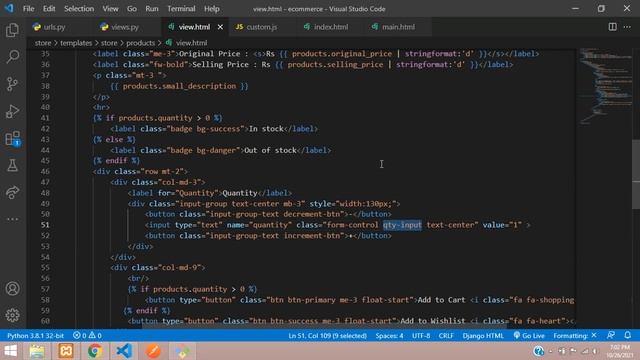Screen dimensions: 640x360
Task: Open the Live Share view icon
Action: pyautogui.click(x=12, y=192)
